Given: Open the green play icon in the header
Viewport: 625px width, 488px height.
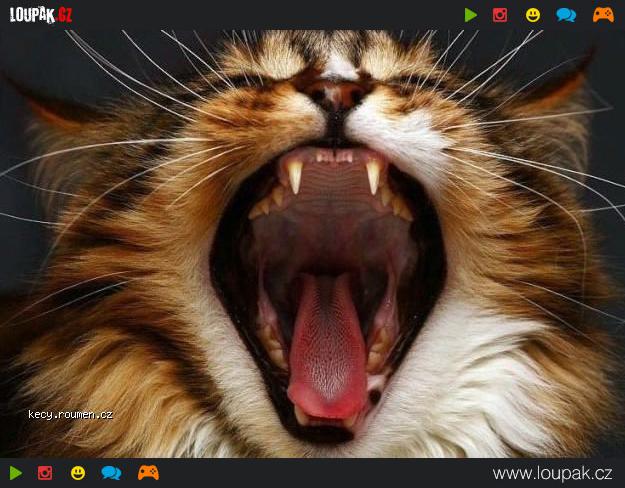Looking at the screenshot, I should [471, 15].
